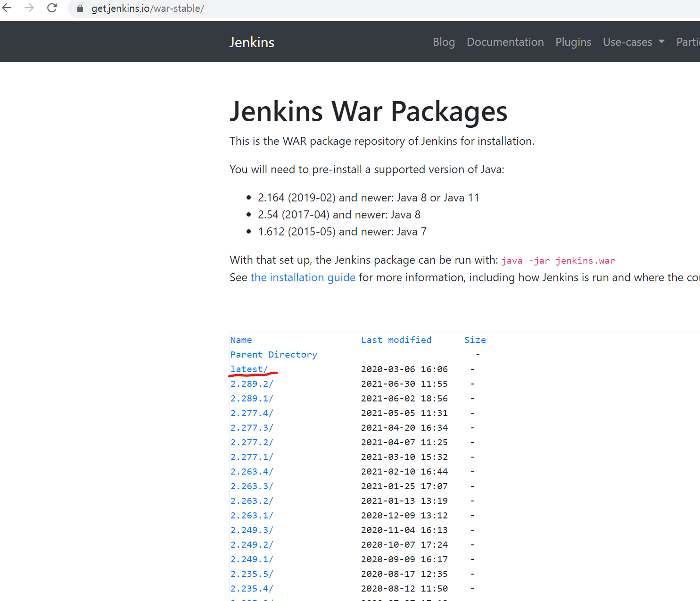Open the 2.263.2/ directory
This screenshot has width=700, height=601.
252,501
